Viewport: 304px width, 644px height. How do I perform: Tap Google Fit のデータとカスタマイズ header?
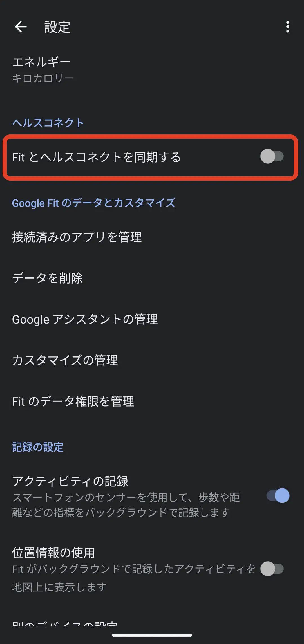[x=93, y=203]
